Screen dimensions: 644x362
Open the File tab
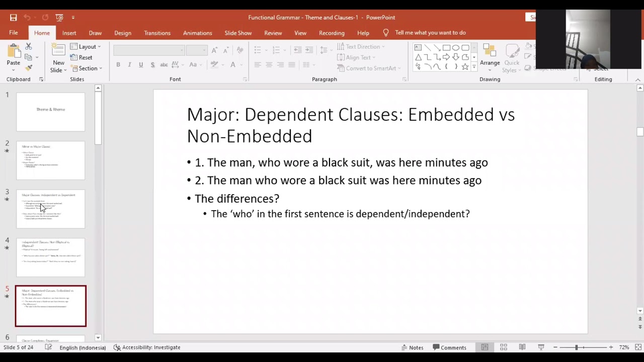14,33
